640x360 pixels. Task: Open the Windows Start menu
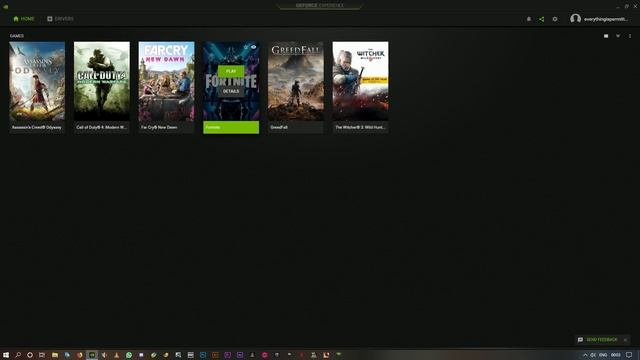pos(6,355)
